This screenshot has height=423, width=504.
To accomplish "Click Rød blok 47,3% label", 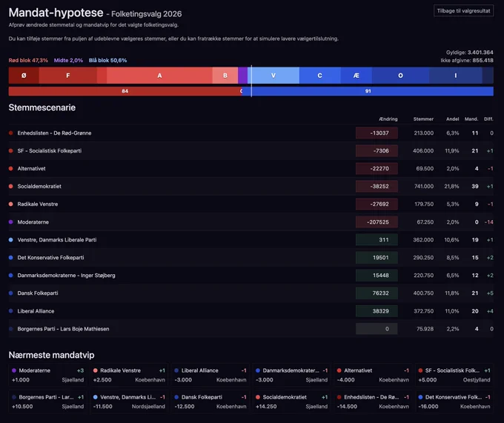I will point(28,61).
